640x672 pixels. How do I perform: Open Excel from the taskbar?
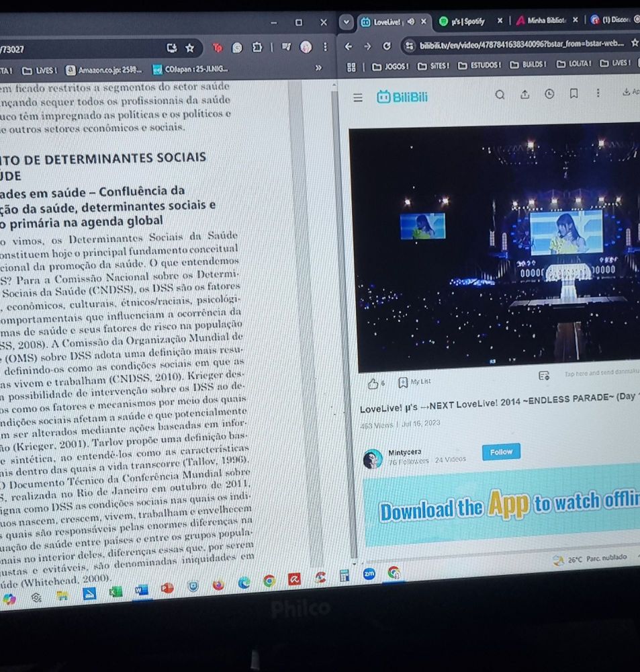coord(116,591)
